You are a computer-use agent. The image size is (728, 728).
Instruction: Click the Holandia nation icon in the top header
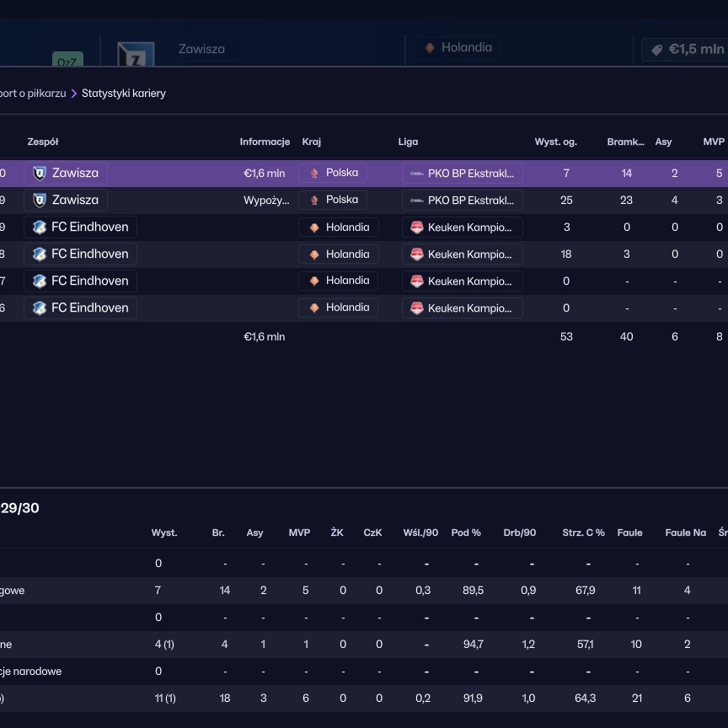tap(430, 48)
